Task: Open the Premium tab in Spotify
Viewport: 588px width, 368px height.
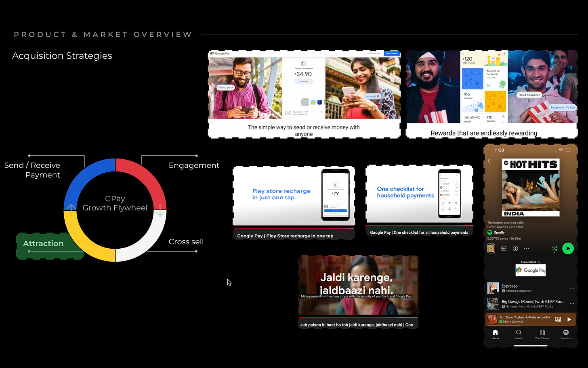Action: (566, 334)
